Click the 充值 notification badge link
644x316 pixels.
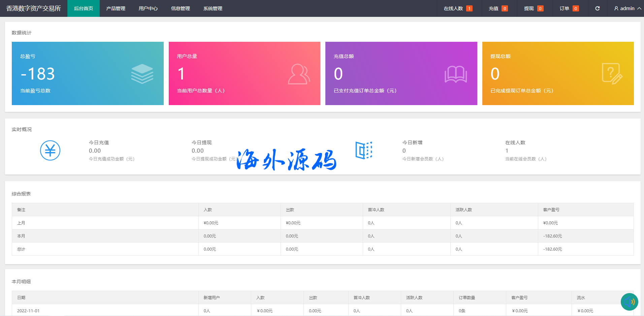(x=498, y=8)
